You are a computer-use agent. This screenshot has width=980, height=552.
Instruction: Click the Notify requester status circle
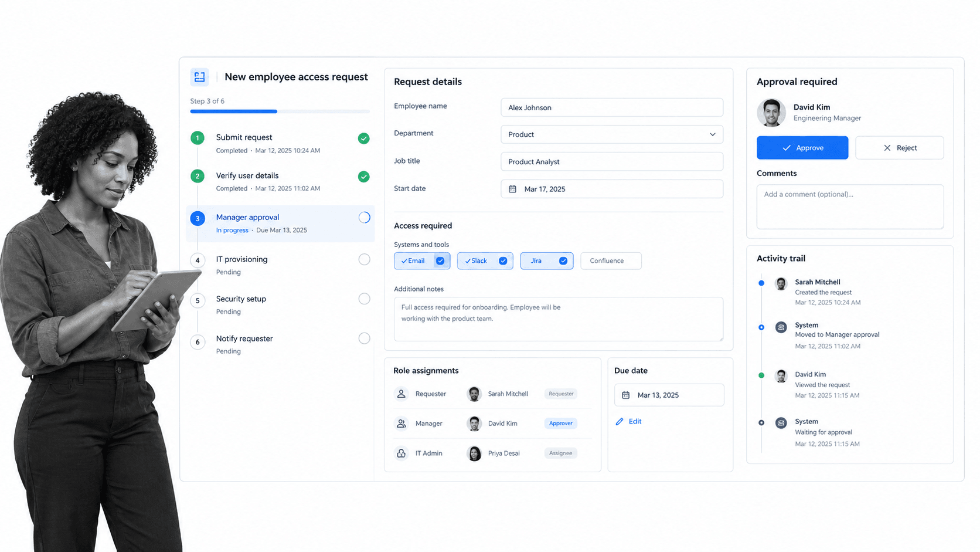pyautogui.click(x=364, y=338)
